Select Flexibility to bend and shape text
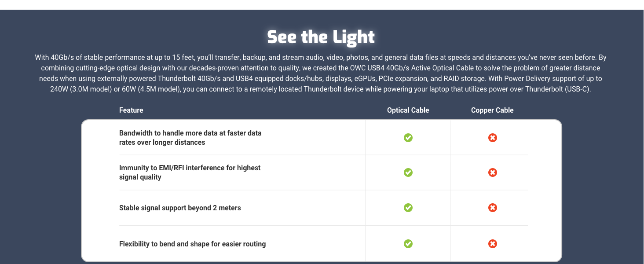 [x=192, y=244]
